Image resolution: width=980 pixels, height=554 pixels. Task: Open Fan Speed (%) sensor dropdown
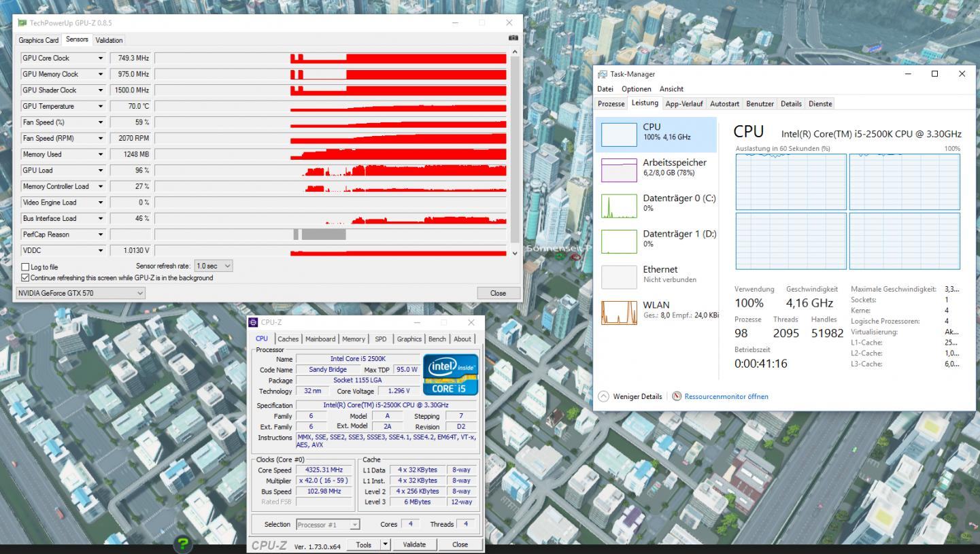[x=101, y=122]
